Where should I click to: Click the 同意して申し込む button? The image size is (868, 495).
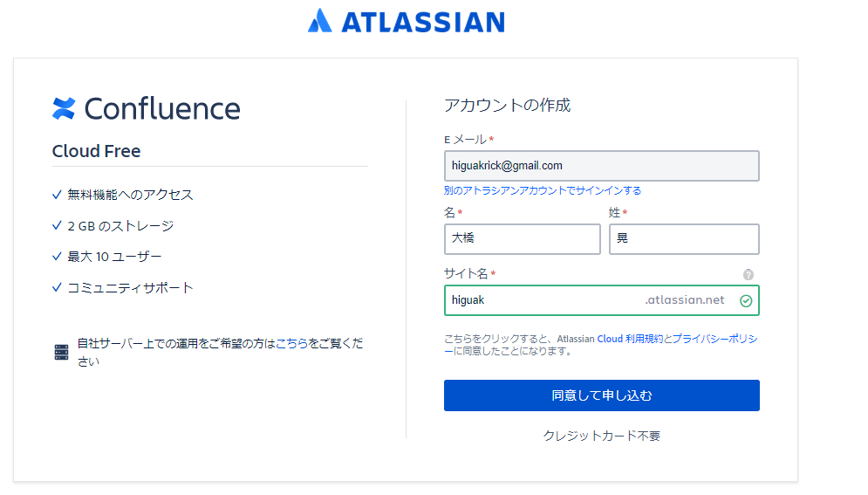[x=601, y=395]
